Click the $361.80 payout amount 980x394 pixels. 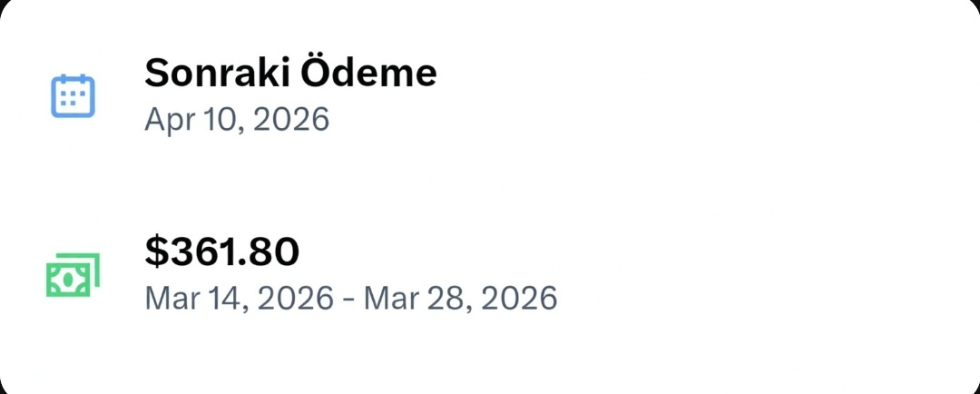click(x=222, y=252)
